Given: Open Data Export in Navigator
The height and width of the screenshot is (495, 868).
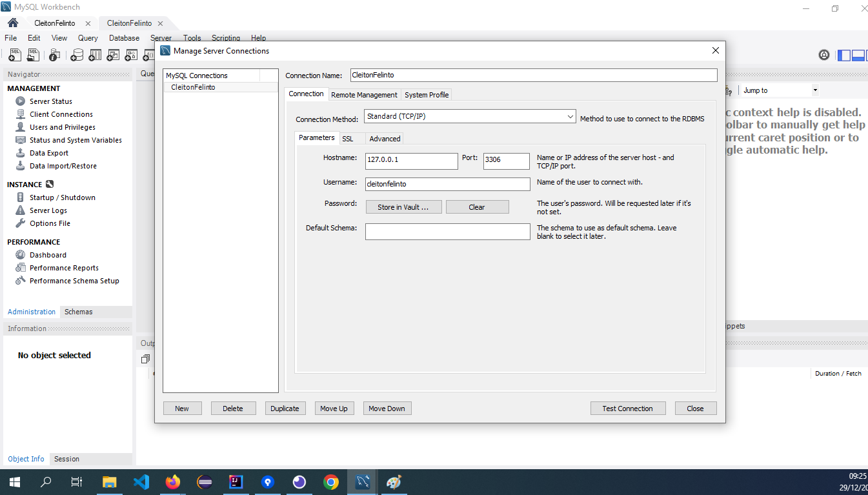Looking at the screenshot, I should (49, 153).
